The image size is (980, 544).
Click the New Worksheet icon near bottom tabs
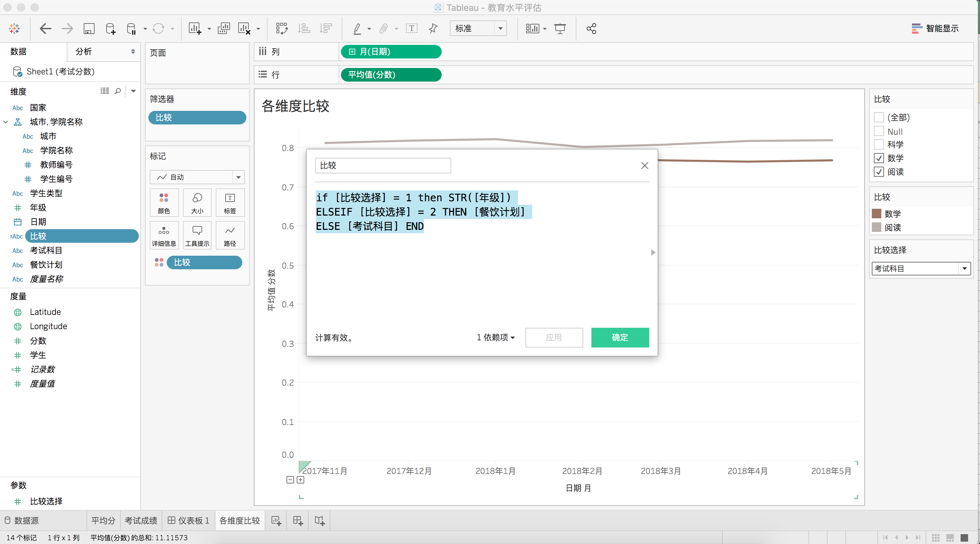[x=276, y=520]
